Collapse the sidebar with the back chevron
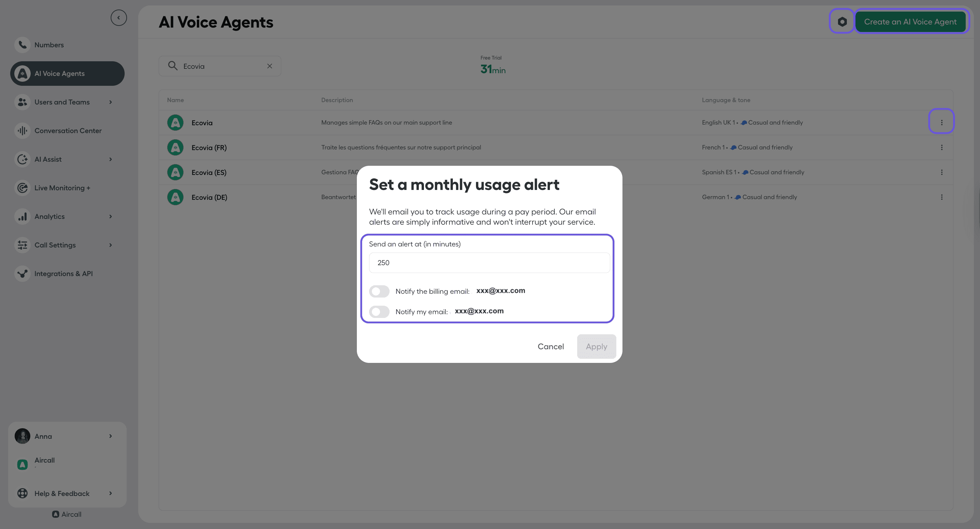The width and height of the screenshot is (980, 529). [x=119, y=17]
